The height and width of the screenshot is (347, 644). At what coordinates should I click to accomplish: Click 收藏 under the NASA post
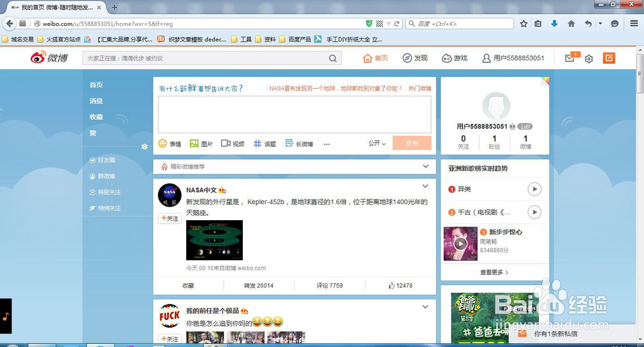click(188, 285)
